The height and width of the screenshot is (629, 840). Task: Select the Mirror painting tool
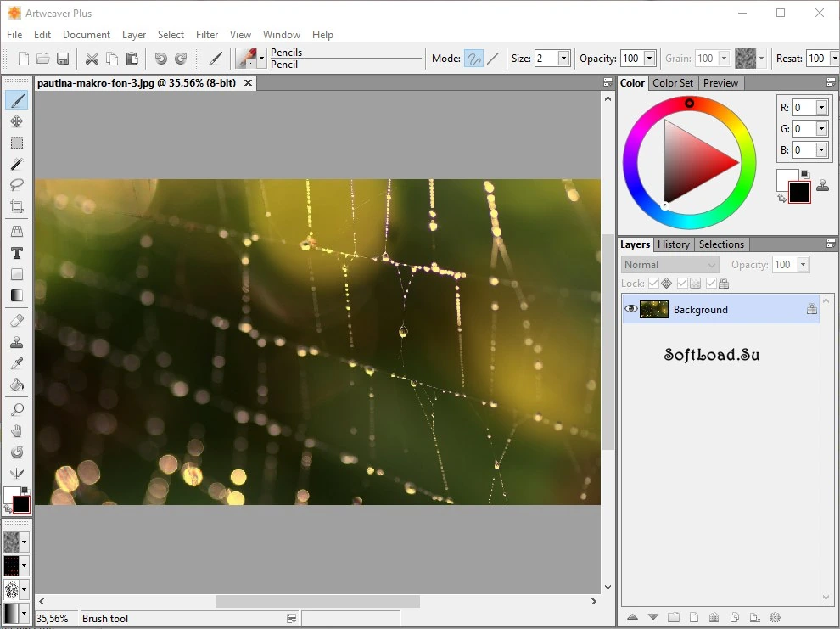click(17, 474)
